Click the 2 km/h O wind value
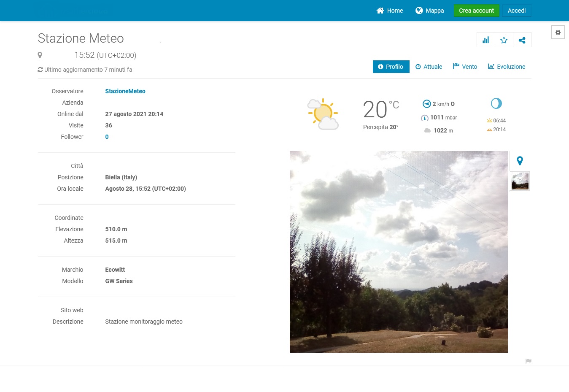Screen dimensions: 569x392 443,104
